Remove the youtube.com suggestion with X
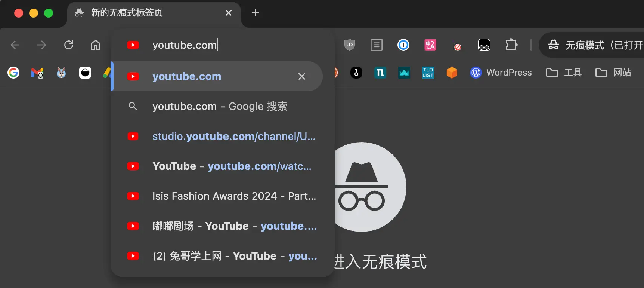The height and width of the screenshot is (288, 644). (302, 76)
